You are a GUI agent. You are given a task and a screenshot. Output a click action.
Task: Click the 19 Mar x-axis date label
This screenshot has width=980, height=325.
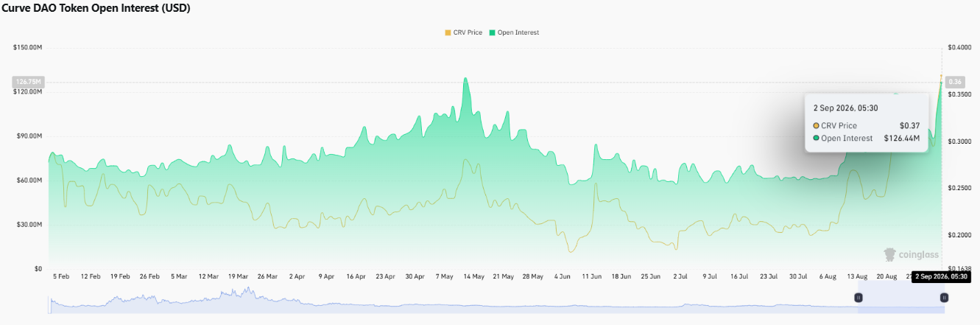[237, 276]
